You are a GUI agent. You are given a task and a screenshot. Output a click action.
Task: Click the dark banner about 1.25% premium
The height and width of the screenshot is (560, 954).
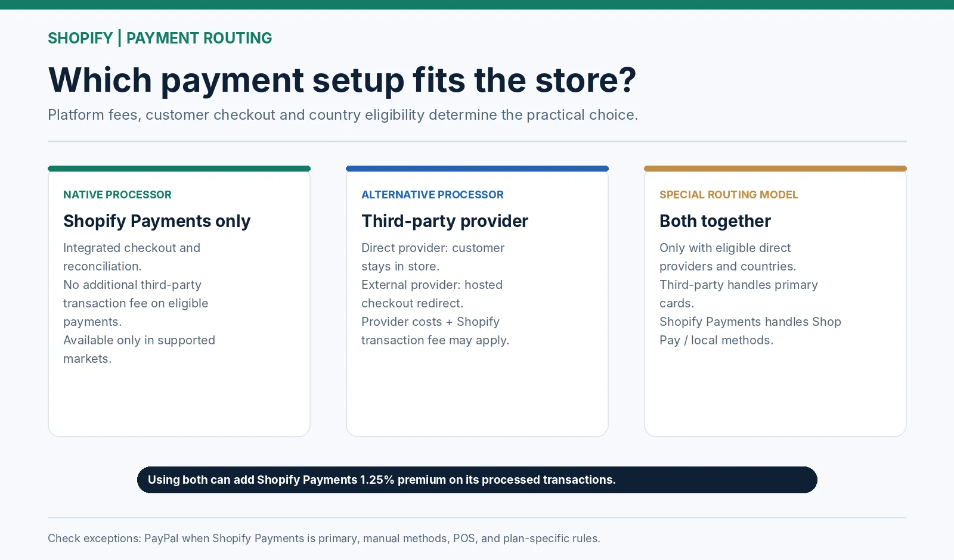point(477,480)
